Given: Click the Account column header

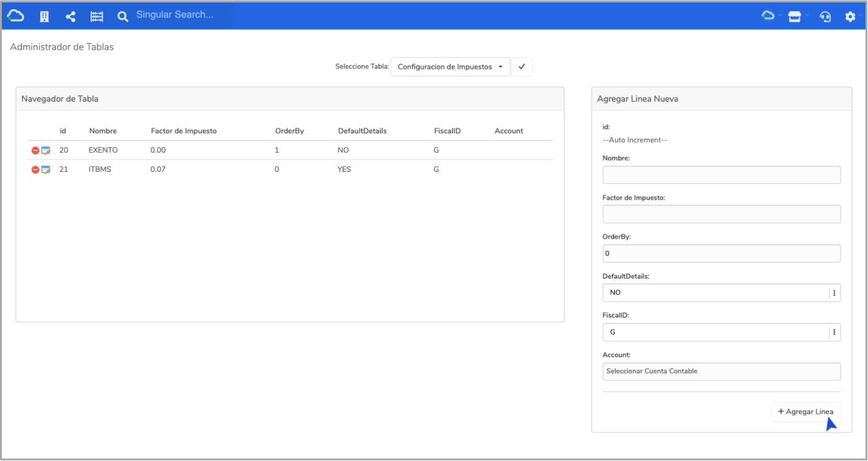Looking at the screenshot, I should tap(509, 131).
